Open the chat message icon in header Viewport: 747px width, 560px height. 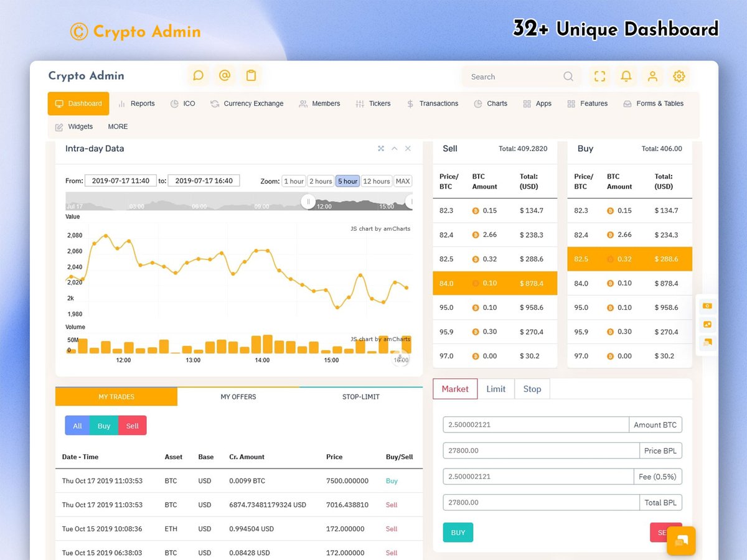198,75
